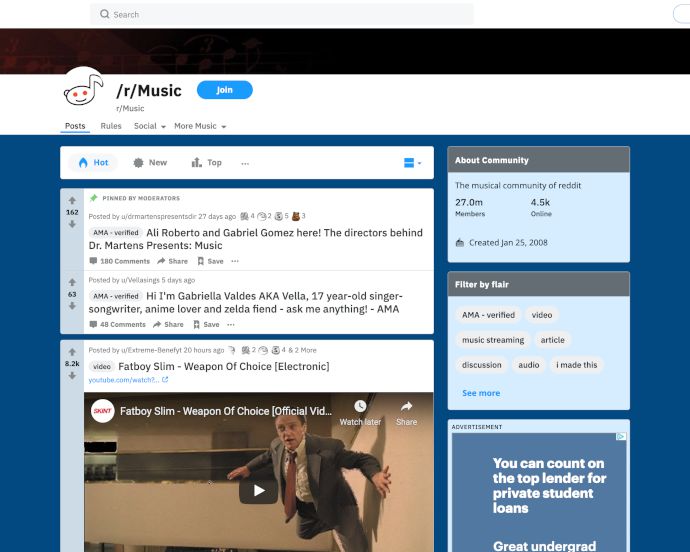Upvote the Ali Roberto AMA post

pyautogui.click(x=72, y=200)
